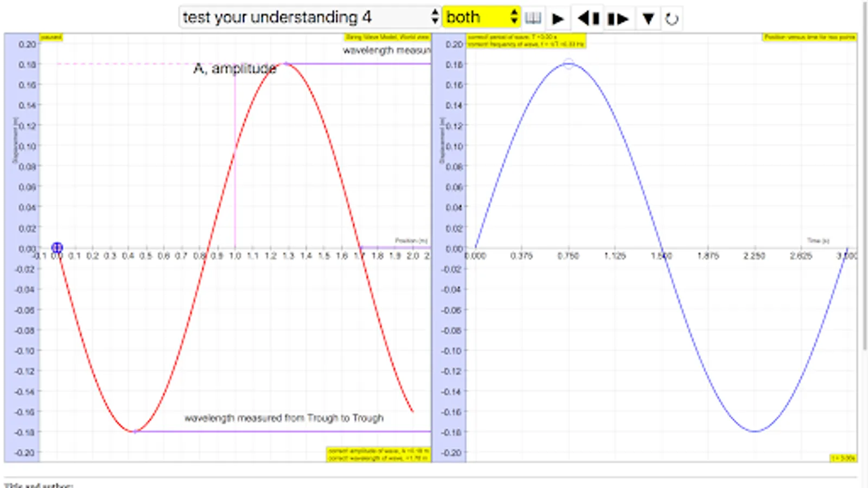
Task: Play the wave simulation
Action: coord(558,19)
